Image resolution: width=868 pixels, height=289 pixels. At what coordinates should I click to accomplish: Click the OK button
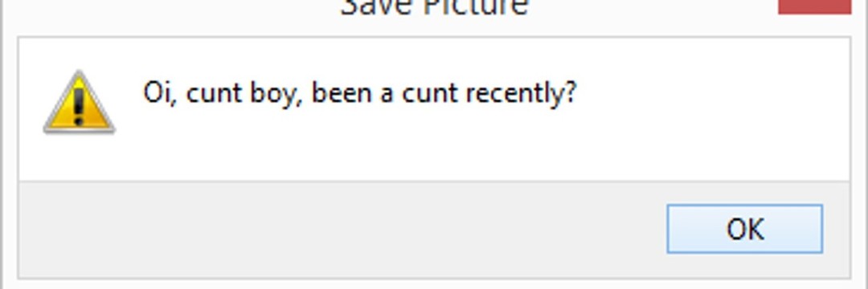(744, 229)
